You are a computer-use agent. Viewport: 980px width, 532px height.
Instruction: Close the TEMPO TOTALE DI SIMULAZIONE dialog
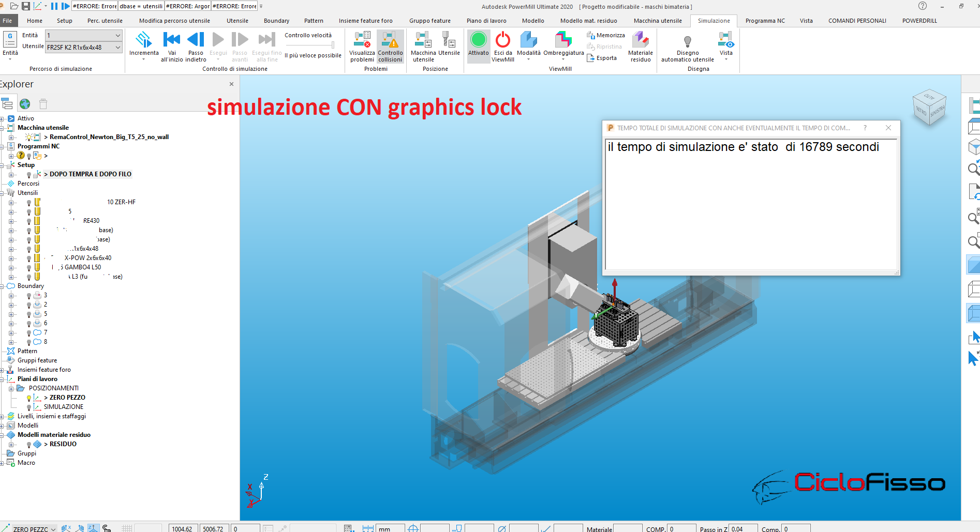[888, 128]
